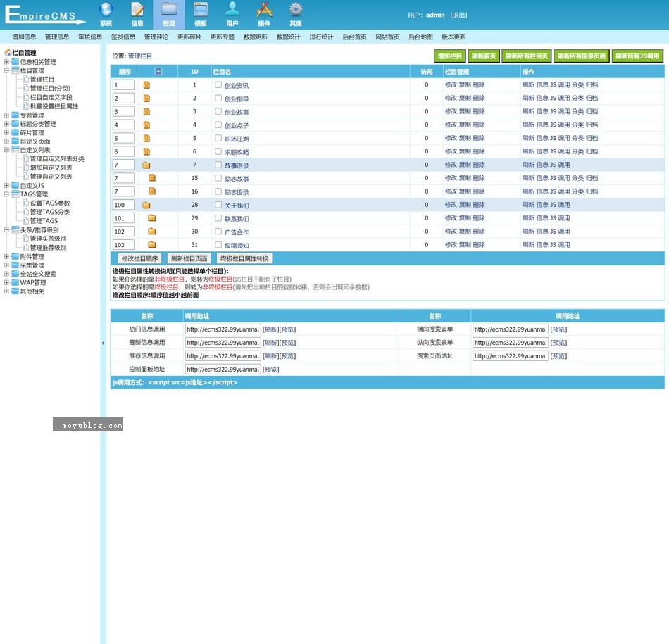Click the page icon in the 职场江湖 row
Image resolution: width=669 pixels, height=644 pixels.
tap(146, 138)
